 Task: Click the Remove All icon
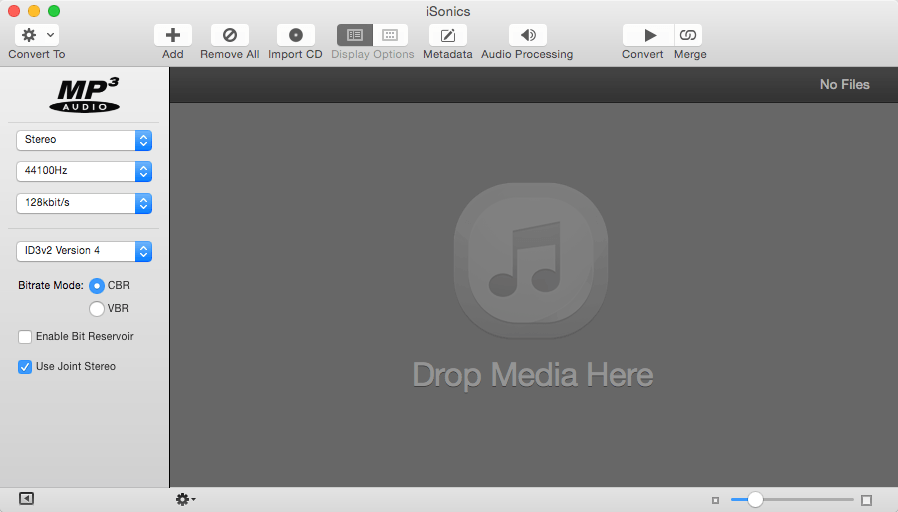click(230, 35)
